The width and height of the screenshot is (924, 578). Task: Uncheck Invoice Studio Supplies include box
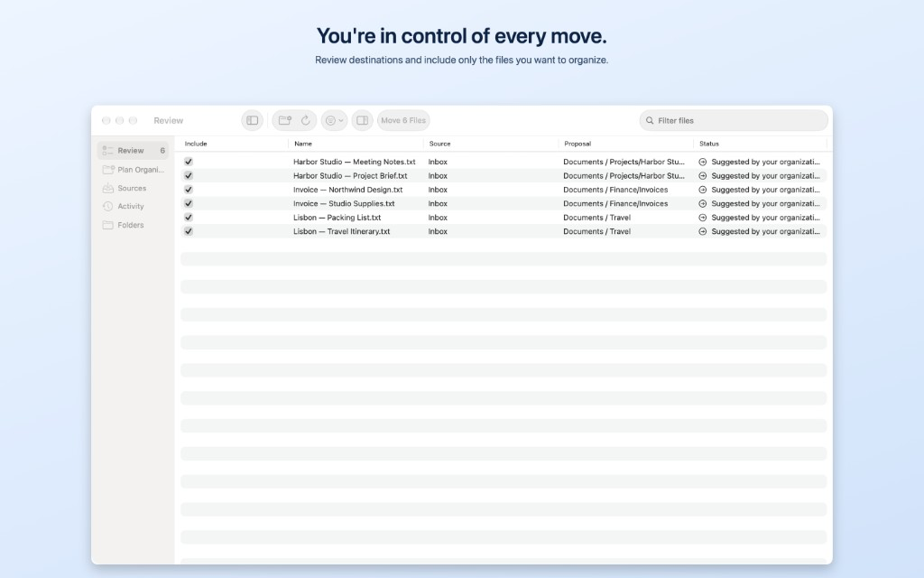pyautogui.click(x=189, y=203)
